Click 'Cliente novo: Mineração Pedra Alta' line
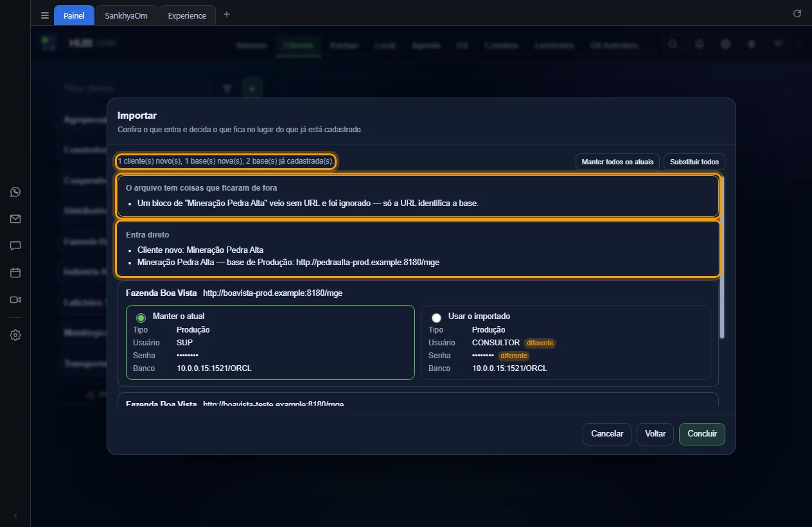 pyautogui.click(x=200, y=250)
